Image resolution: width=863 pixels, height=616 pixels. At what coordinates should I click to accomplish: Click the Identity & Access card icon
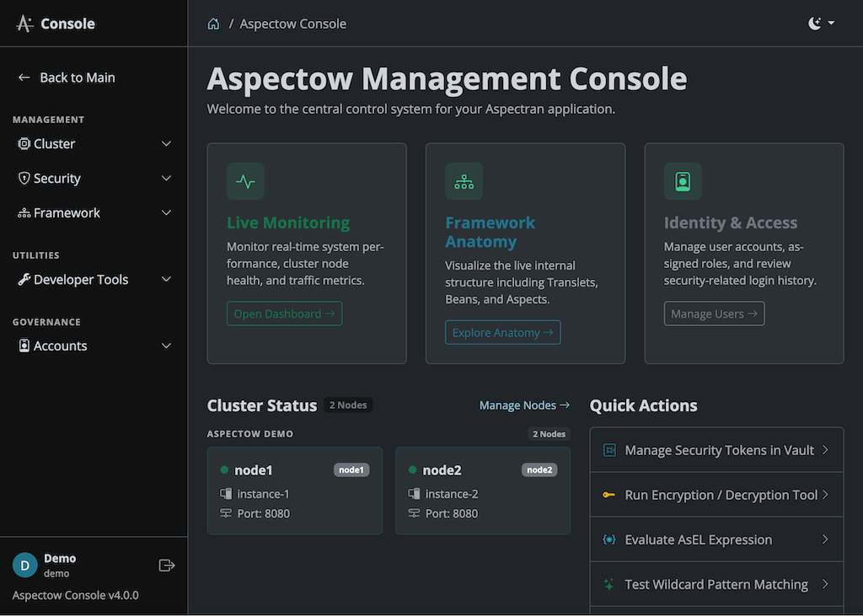pyautogui.click(x=683, y=181)
